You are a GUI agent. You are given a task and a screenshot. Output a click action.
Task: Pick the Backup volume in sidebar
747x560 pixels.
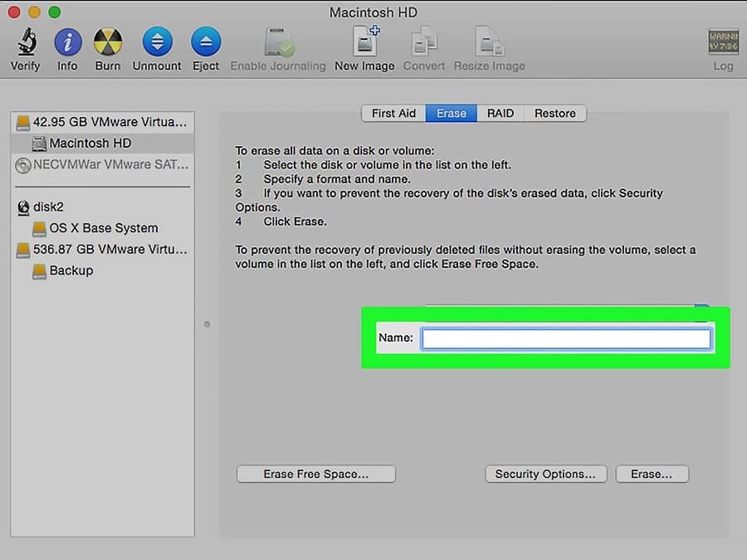tap(102, 270)
